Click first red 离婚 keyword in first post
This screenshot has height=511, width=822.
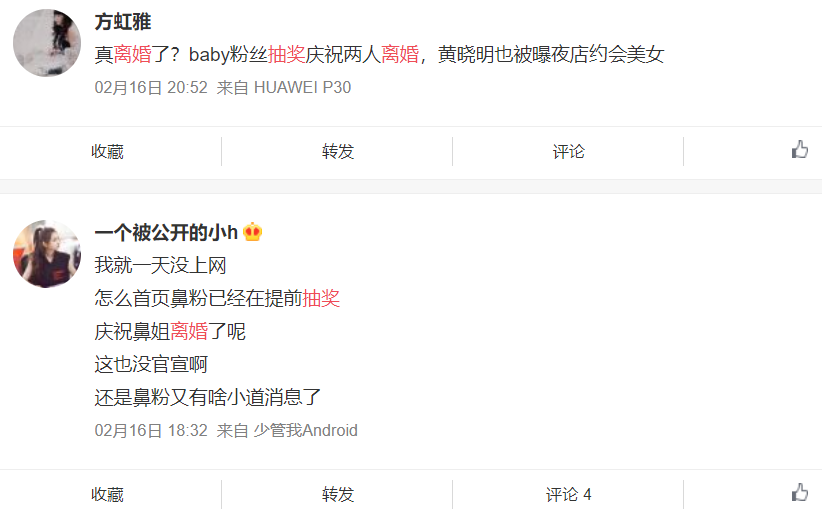click(x=133, y=55)
